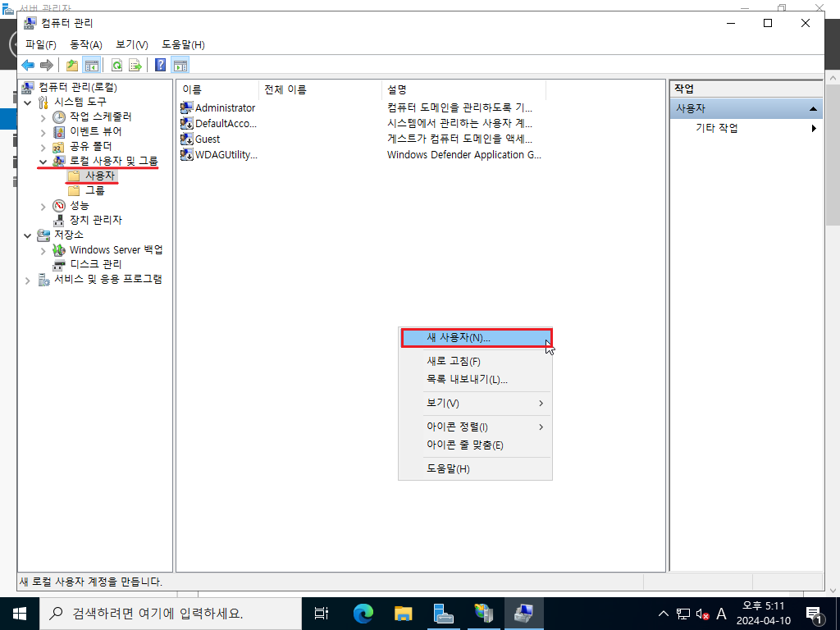Screen dimensions: 840x630
Task: Click the Forward arrow toolbar icon
Action: 47,66
